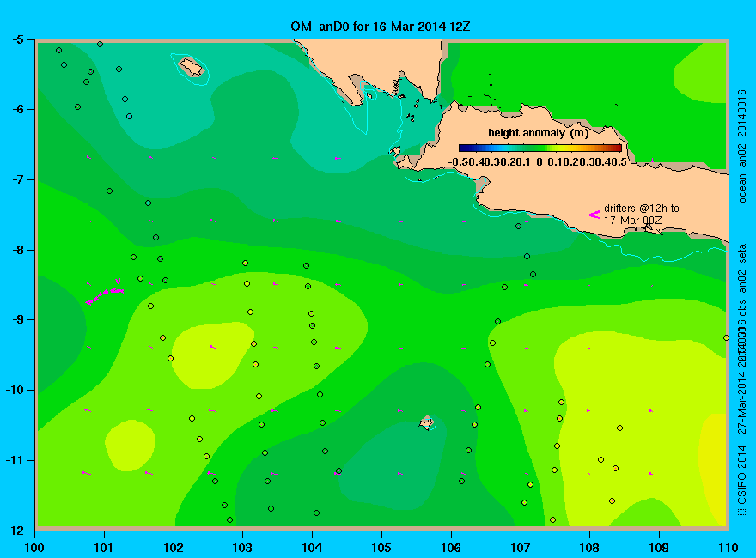Click the y-axis label -7
This screenshot has height=558, width=756.
coord(17,179)
